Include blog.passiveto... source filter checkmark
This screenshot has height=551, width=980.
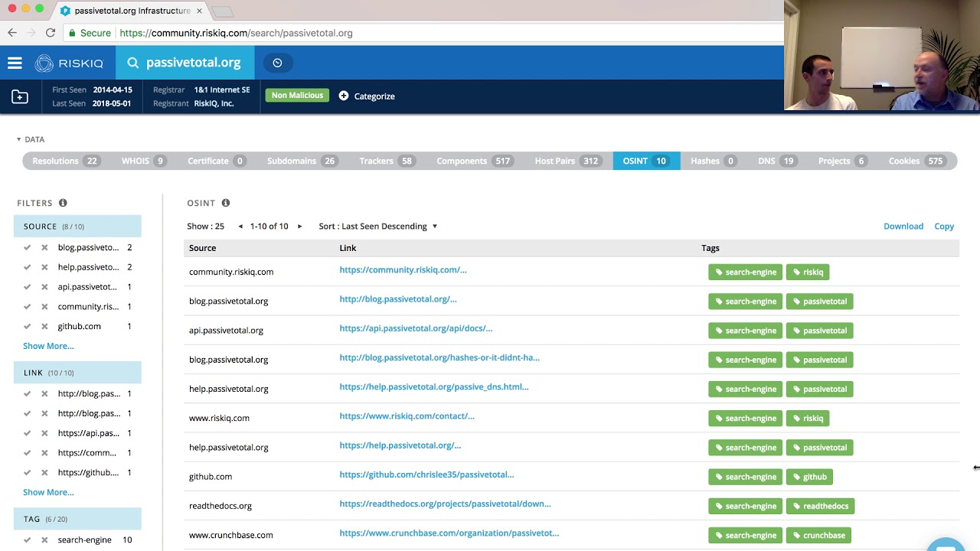coord(27,247)
